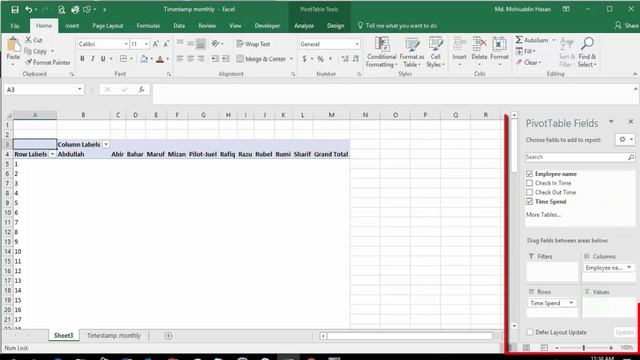Click Tell me what you want to do
The width and height of the screenshot is (640, 360).
tap(397, 26)
